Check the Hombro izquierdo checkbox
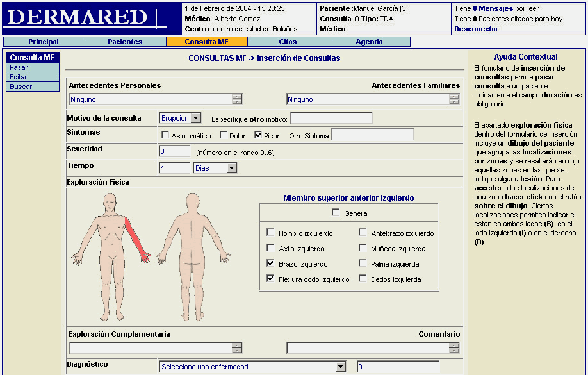 [270, 233]
